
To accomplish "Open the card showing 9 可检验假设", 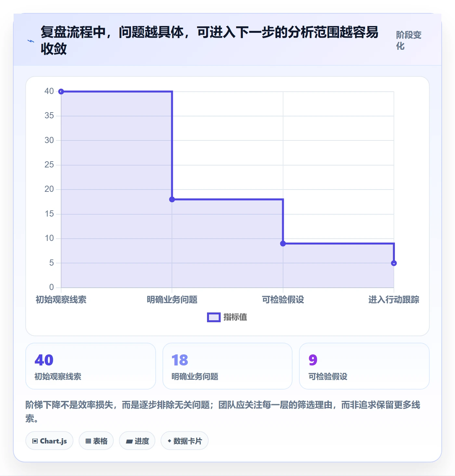I will click(364, 366).
